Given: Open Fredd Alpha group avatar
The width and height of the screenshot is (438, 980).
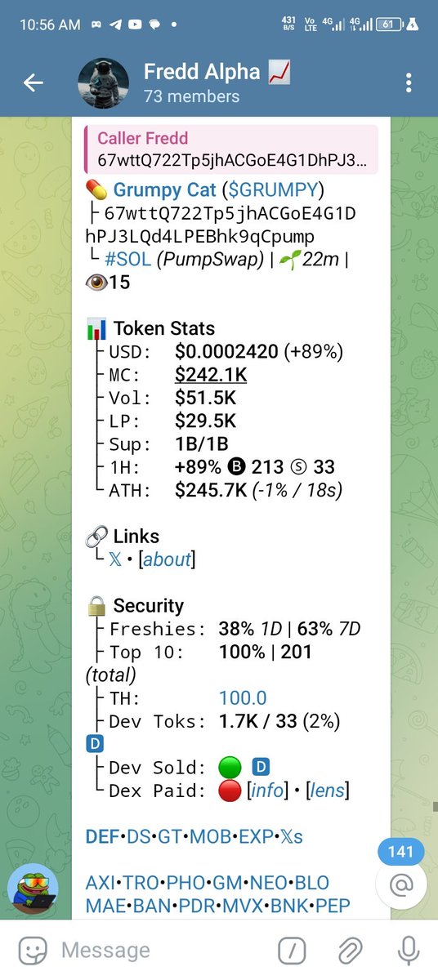Looking at the screenshot, I should coord(103,83).
